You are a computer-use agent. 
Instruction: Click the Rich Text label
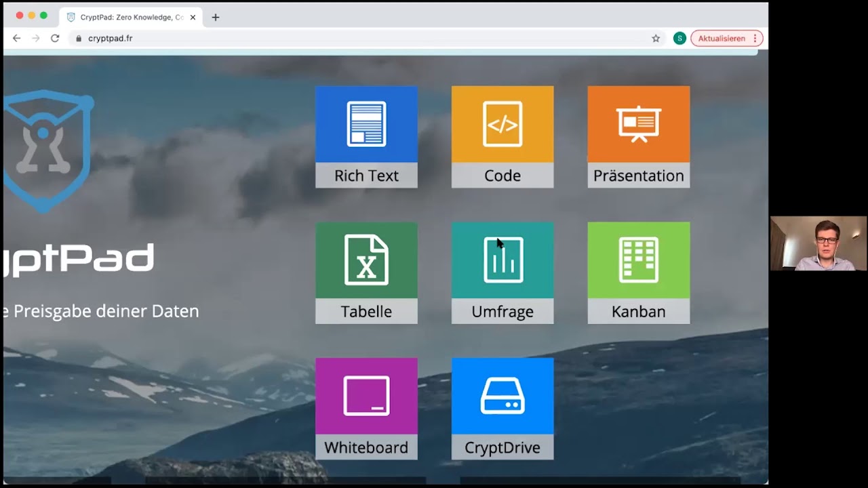click(366, 176)
